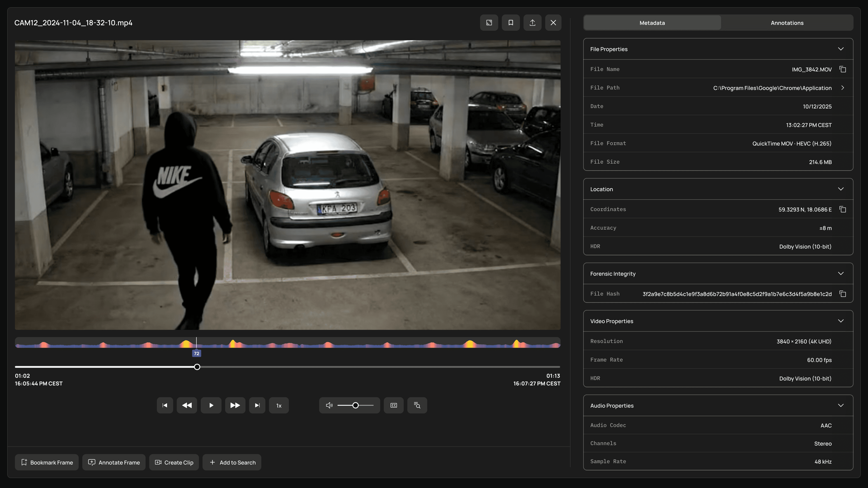Open the transcript search icon
Viewport: 868px width, 488px height.
(x=417, y=405)
